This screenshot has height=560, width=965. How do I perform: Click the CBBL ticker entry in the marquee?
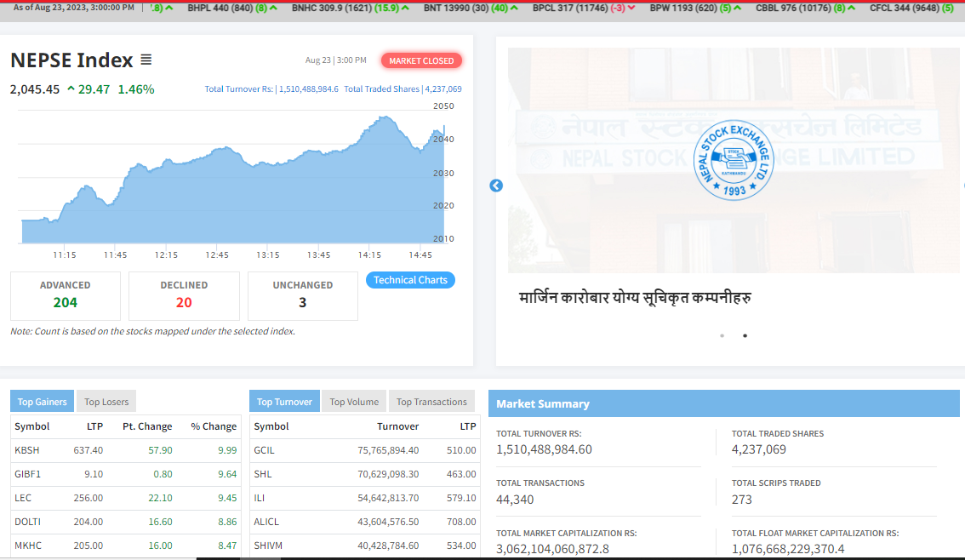coord(805,8)
